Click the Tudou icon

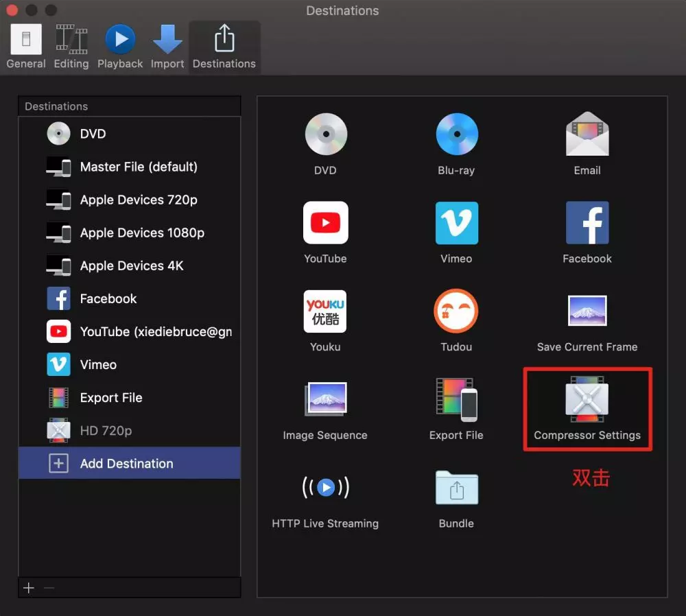[456, 311]
